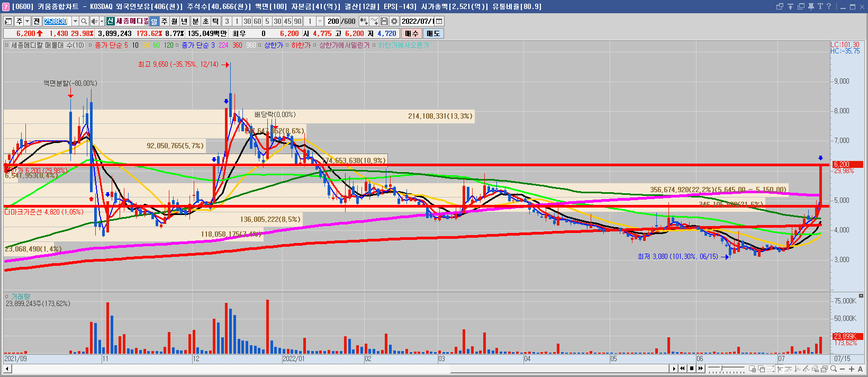Viewport: 868px width, 377px height.
Task: Click the minus icon to shrink chart
Action: coord(843,369)
